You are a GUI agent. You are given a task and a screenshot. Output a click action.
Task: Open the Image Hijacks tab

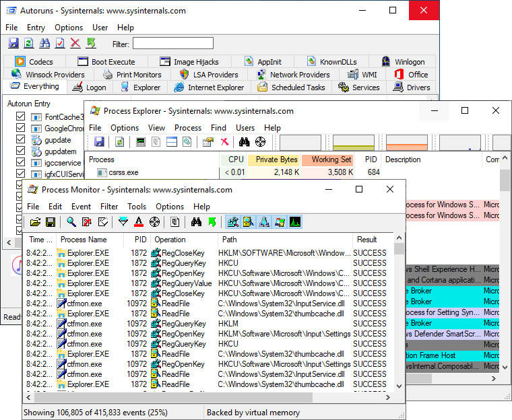pyautogui.click(x=189, y=62)
